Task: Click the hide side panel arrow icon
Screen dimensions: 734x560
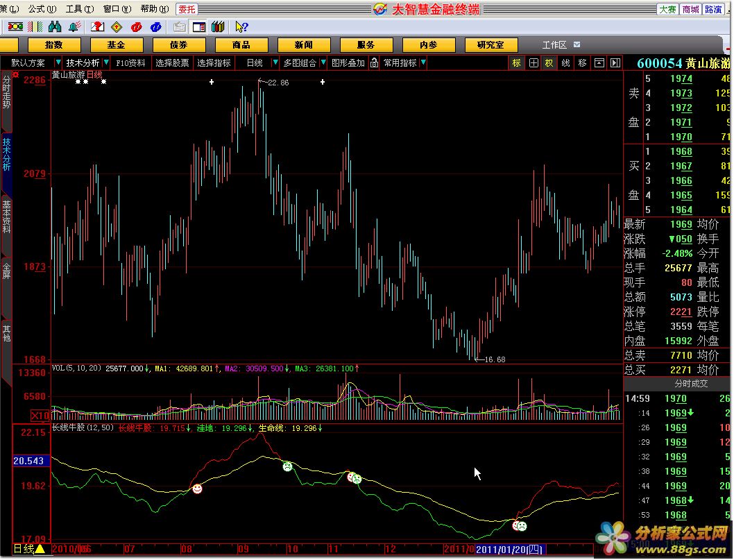Action: [615, 62]
